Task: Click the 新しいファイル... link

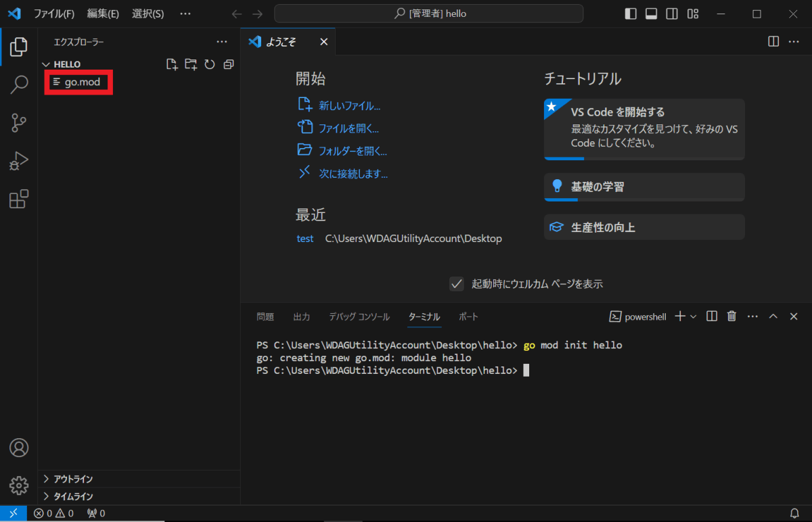Action: coord(349,105)
